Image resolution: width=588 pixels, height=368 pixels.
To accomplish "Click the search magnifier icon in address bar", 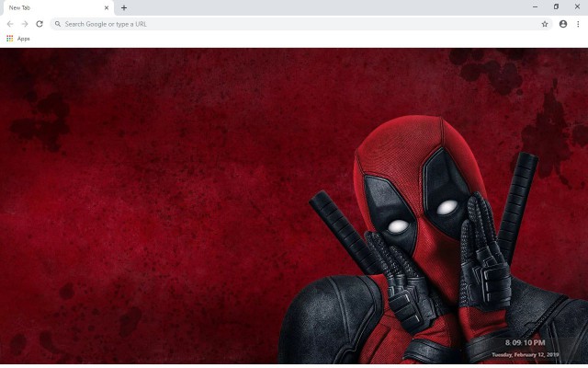I will coord(58,24).
